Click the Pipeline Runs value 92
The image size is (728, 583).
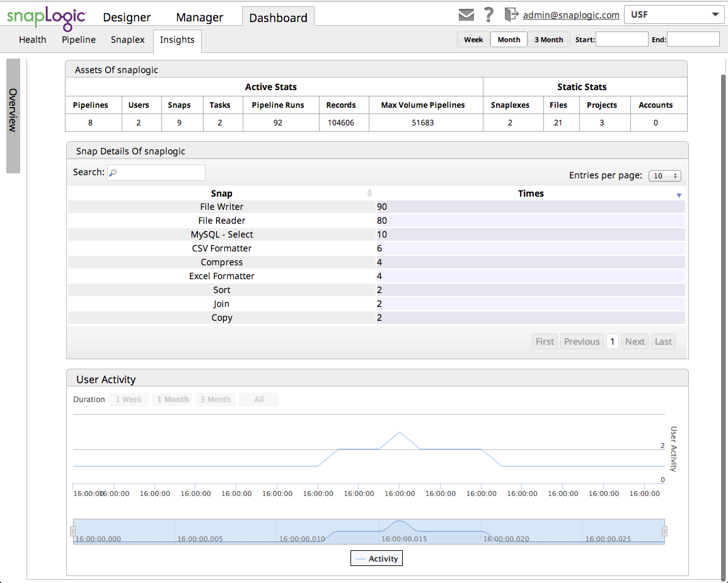point(277,122)
